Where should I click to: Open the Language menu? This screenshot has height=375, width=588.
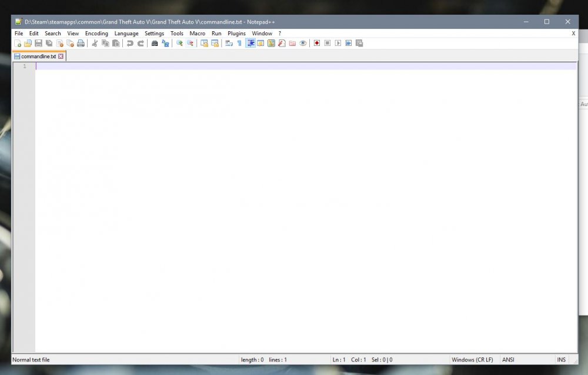tap(126, 34)
